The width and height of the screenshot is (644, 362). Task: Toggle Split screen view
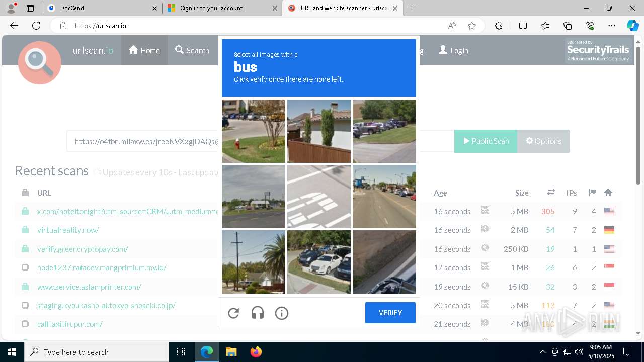pos(523,26)
